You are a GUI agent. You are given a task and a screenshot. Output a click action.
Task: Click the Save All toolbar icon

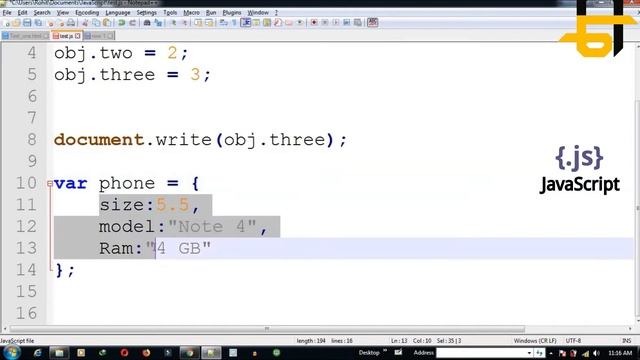[x=38, y=23]
